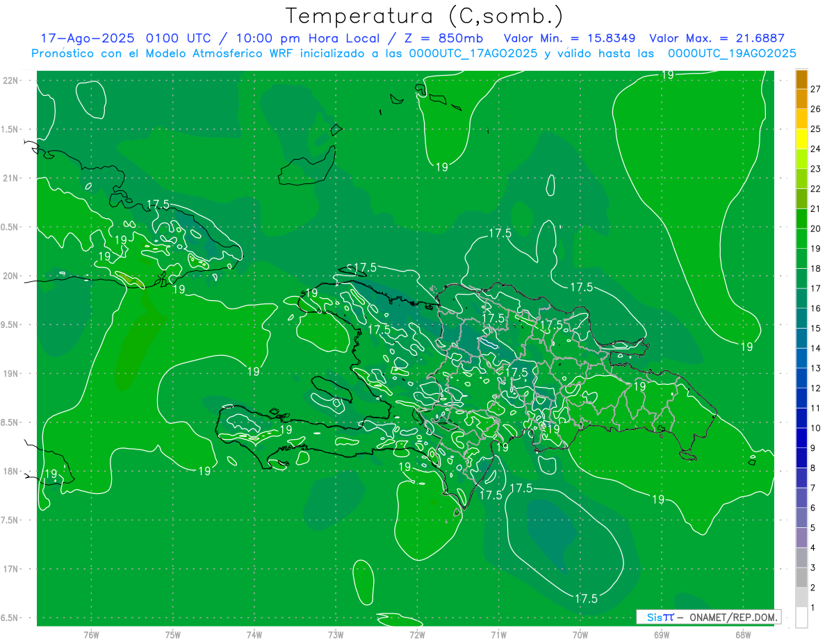This screenshot has height=644, width=834.
Task: Click the "76W" longitude label
Action: coord(91,634)
